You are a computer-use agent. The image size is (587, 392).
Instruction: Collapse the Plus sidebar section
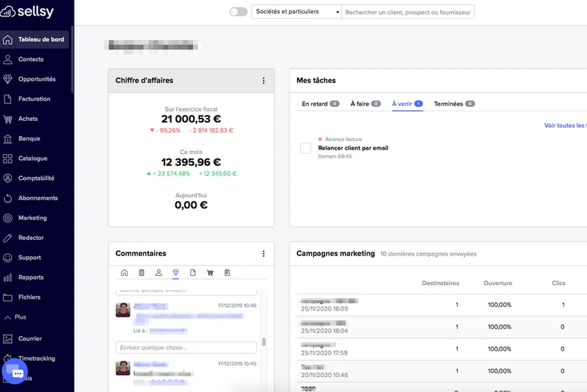click(x=15, y=317)
